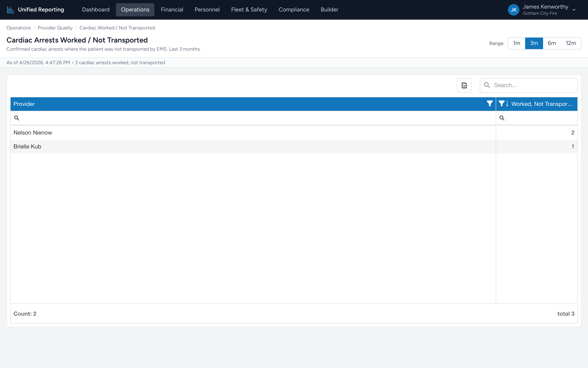Viewport: 588px width, 368px height.
Task: Click magnifier icon in Provider filter row
Action: (17, 118)
